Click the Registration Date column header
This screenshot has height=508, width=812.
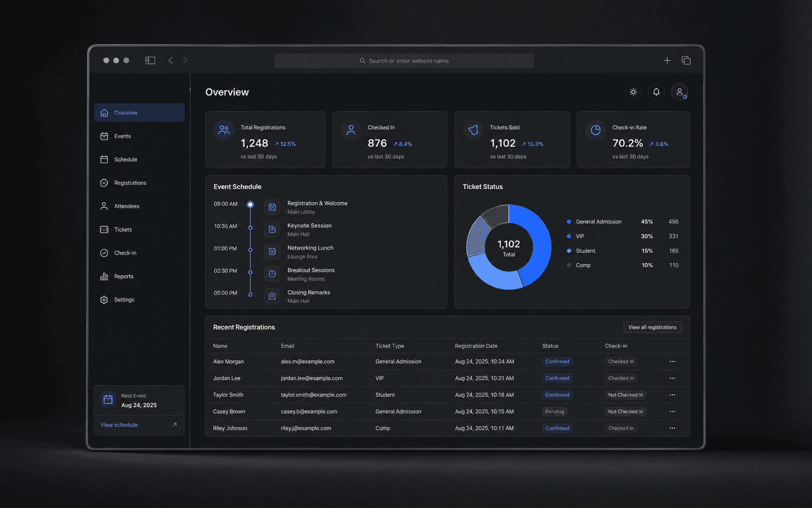click(x=476, y=346)
